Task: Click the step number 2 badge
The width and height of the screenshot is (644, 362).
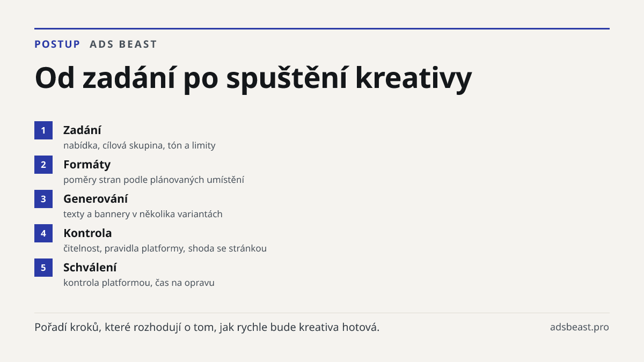Action: pos(43,165)
